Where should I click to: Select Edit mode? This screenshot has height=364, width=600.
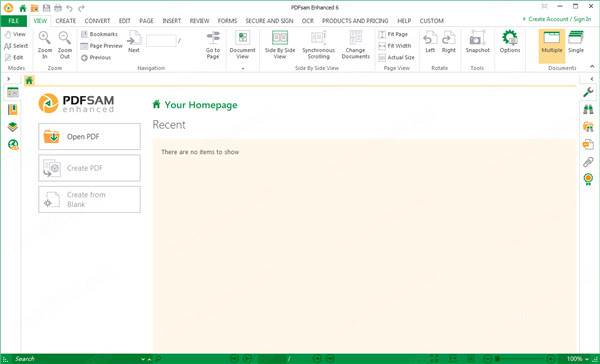14,57
